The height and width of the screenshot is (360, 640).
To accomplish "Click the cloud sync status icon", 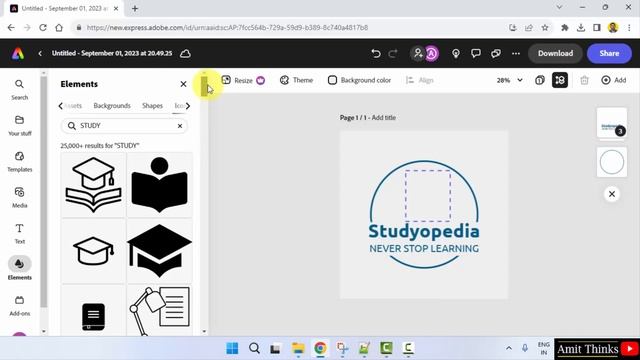I will tap(185, 53).
